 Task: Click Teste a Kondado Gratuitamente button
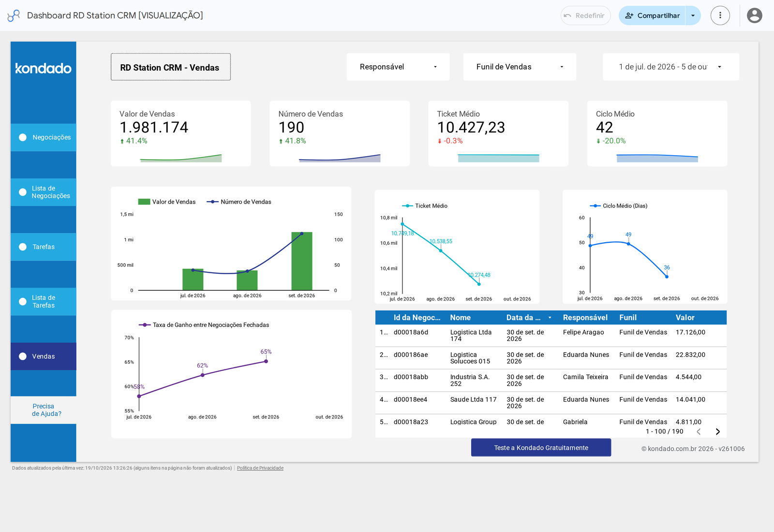[541, 448]
